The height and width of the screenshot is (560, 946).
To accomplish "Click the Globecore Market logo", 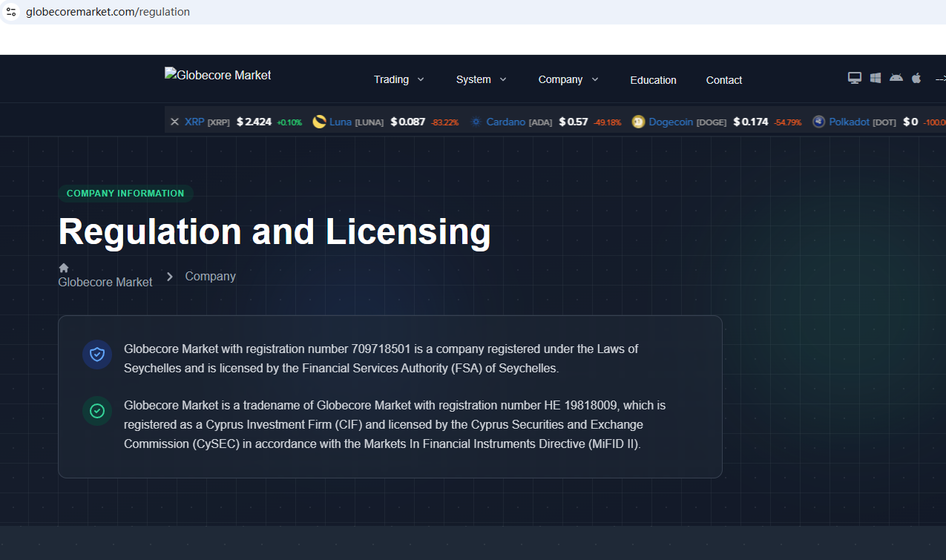I will (x=218, y=75).
